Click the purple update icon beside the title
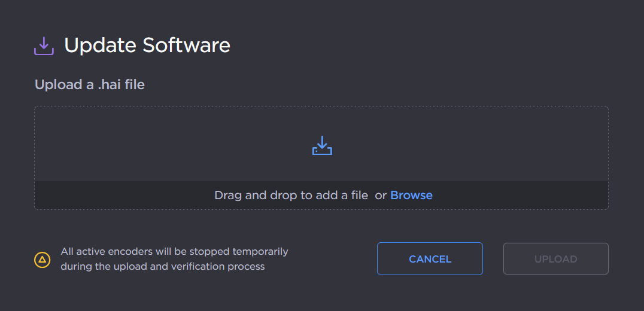Screen dimensions: 644x311 (x=44, y=46)
